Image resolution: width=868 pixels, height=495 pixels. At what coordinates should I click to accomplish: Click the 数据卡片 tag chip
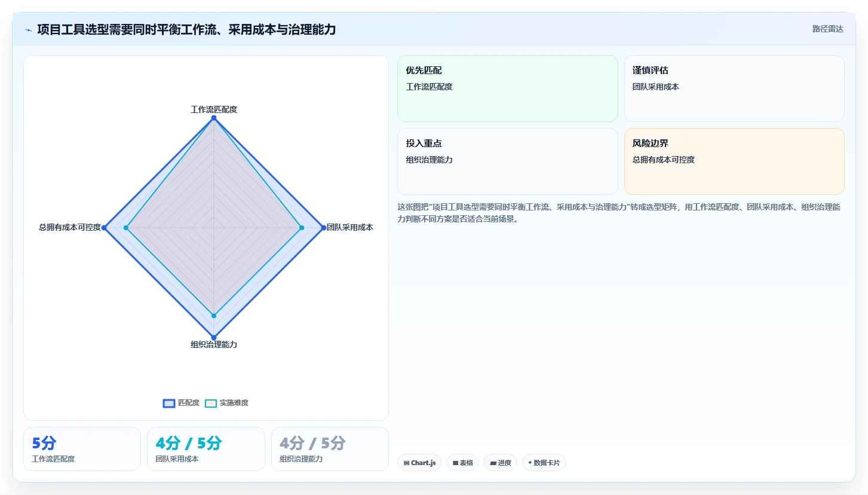pos(544,463)
